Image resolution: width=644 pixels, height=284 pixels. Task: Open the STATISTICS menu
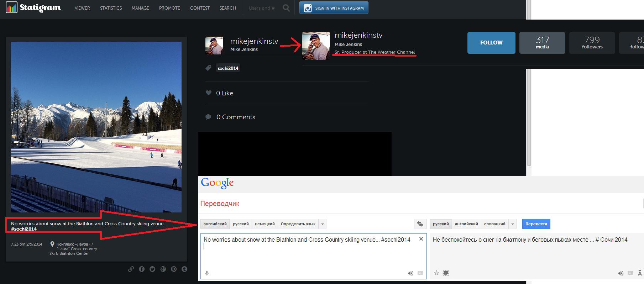111,8
